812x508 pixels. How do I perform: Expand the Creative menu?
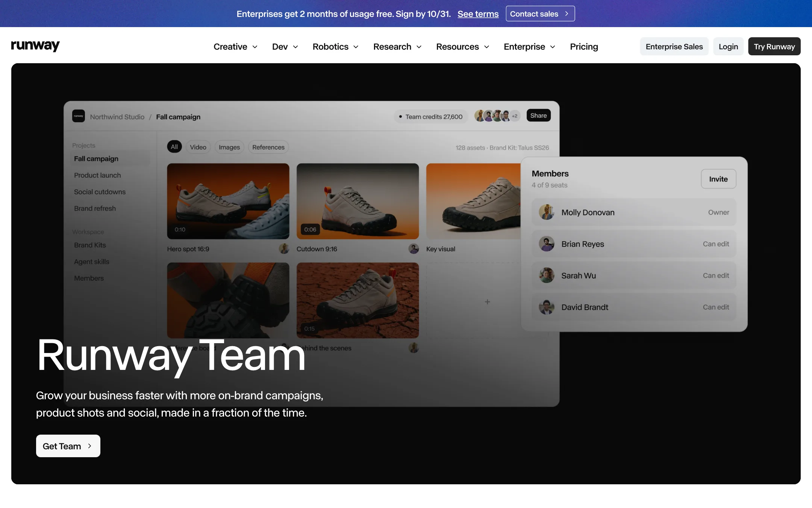[235, 47]
